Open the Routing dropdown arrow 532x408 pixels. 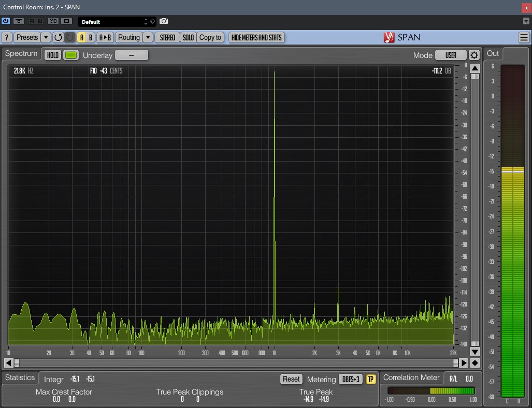click(x=148, y=37)
